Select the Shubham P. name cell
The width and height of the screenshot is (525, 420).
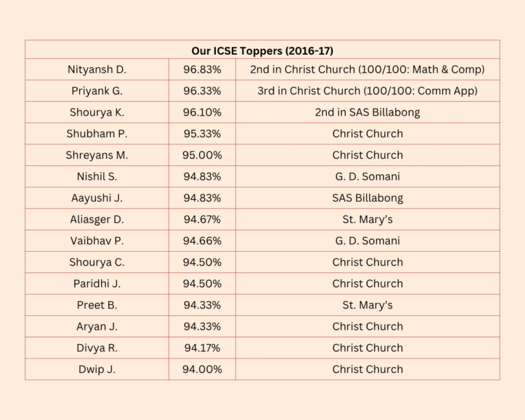coord(97,133)
